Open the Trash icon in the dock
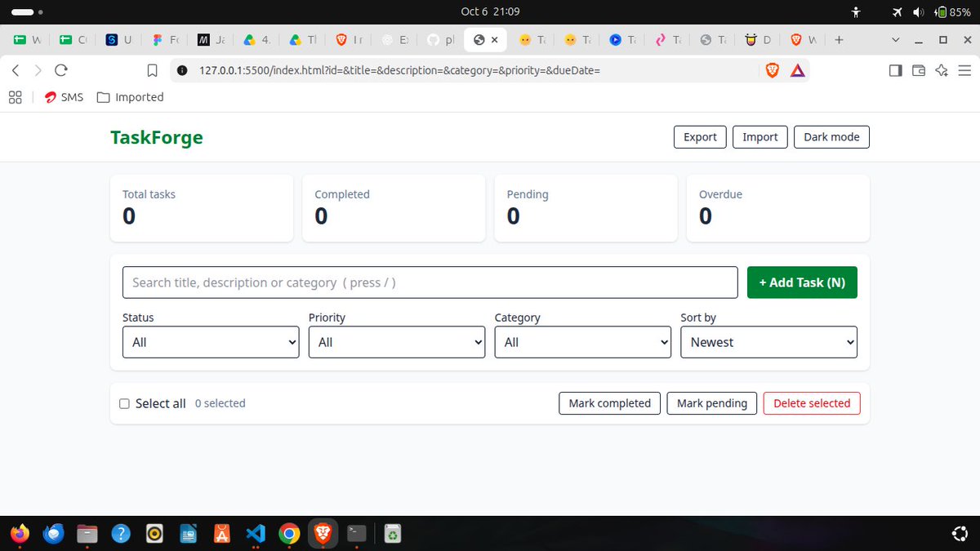The image size is (980, 551). 393,534
